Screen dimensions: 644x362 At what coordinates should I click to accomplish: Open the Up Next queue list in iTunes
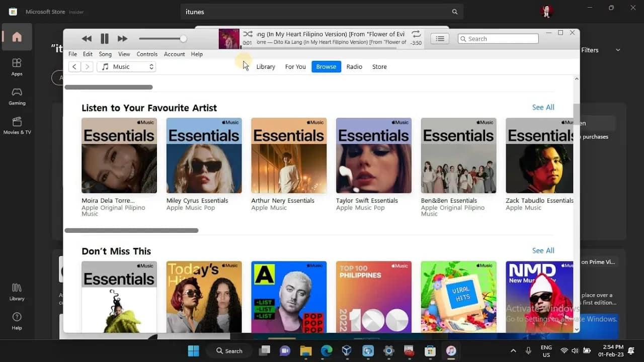click(x=439, y=38)
